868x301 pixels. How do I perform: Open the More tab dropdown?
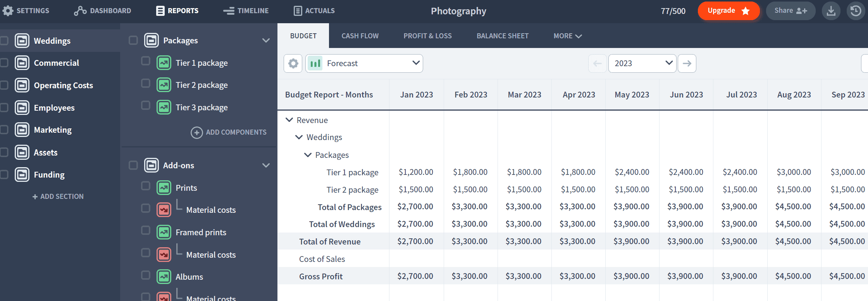coord(568,36)
